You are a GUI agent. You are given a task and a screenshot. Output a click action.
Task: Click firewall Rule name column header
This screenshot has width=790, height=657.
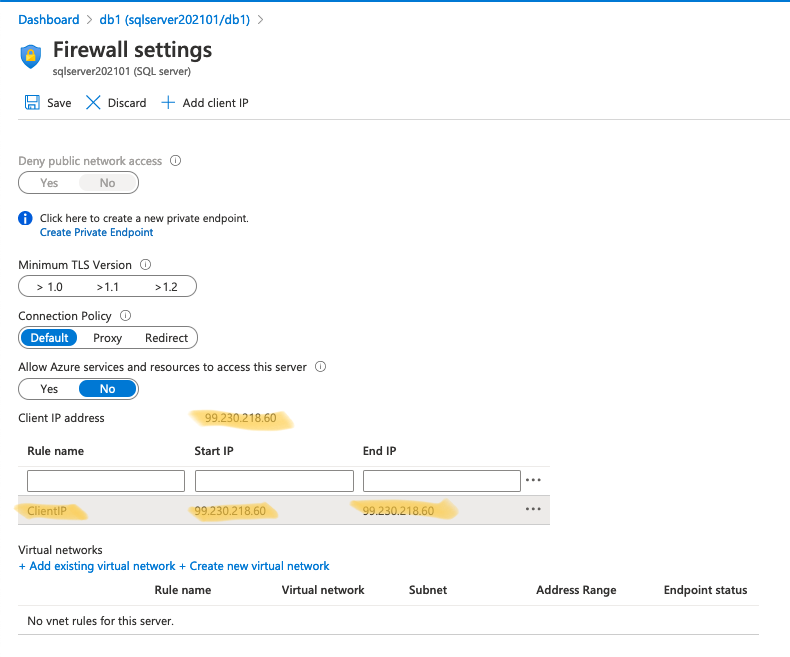pos(55,451)
